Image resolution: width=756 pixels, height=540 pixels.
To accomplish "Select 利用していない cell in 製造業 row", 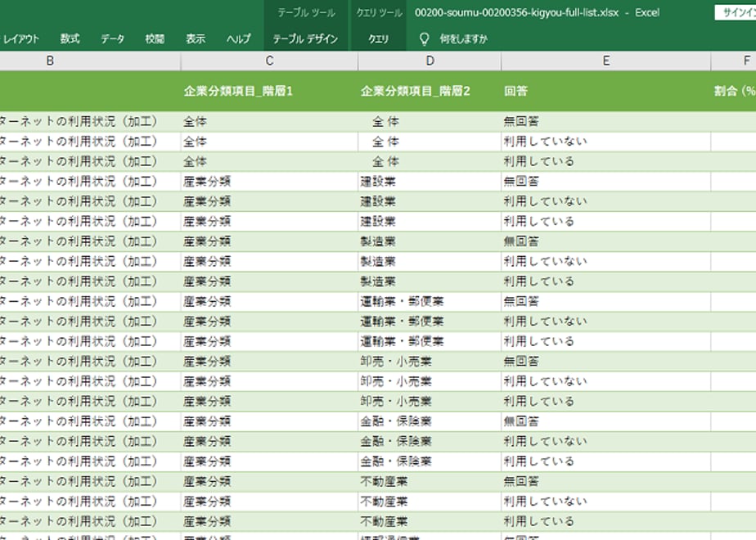I will [606, 261].
